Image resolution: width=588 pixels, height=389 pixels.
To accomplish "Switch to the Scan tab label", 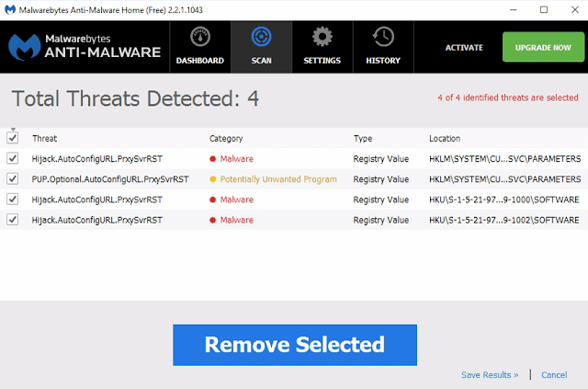I will (261, 61).
